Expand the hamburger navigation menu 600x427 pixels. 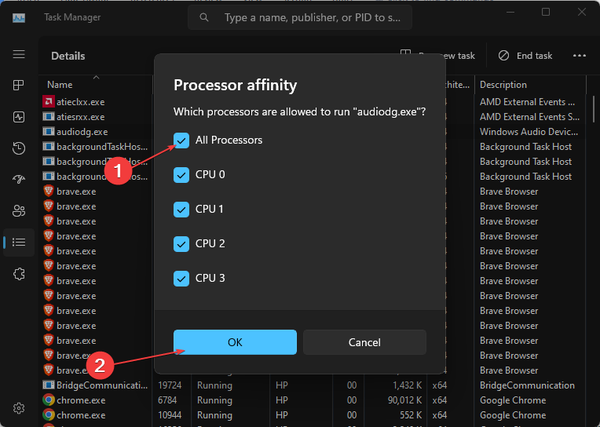click(x=19, y=54)
